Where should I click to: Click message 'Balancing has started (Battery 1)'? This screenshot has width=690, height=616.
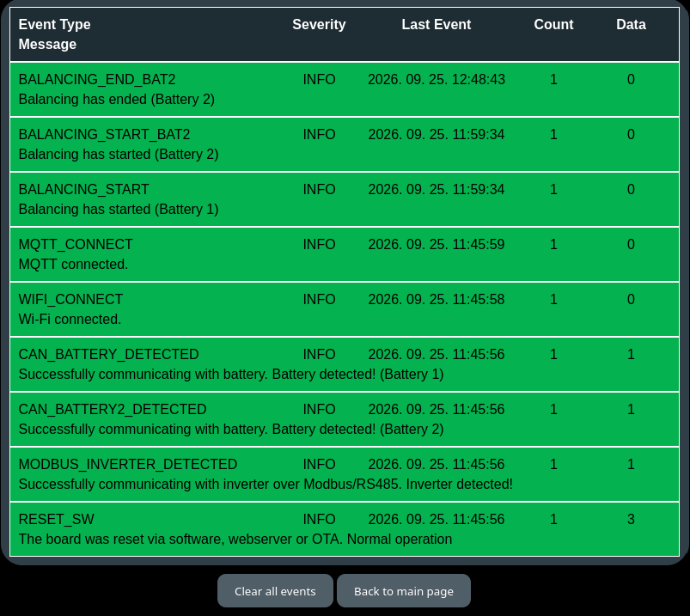coord(119,209)
